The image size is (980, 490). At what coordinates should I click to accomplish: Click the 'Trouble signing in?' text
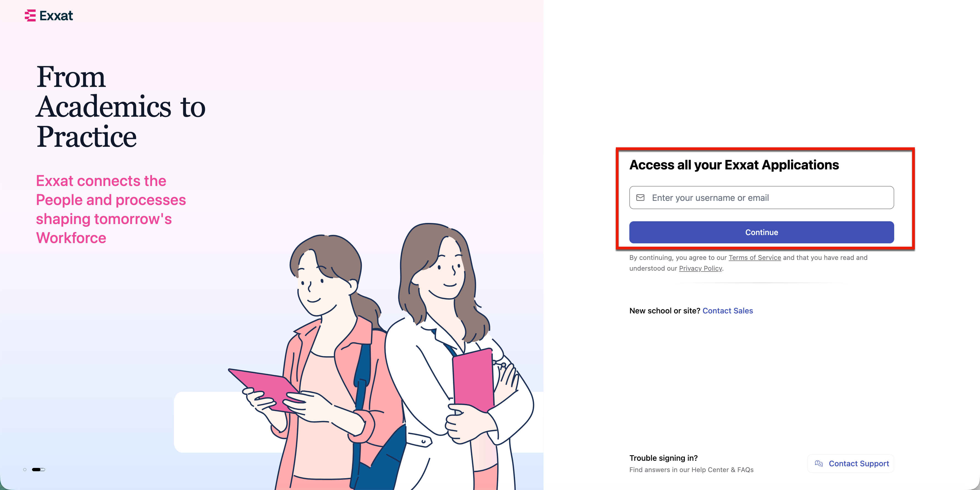coord(663,458)
